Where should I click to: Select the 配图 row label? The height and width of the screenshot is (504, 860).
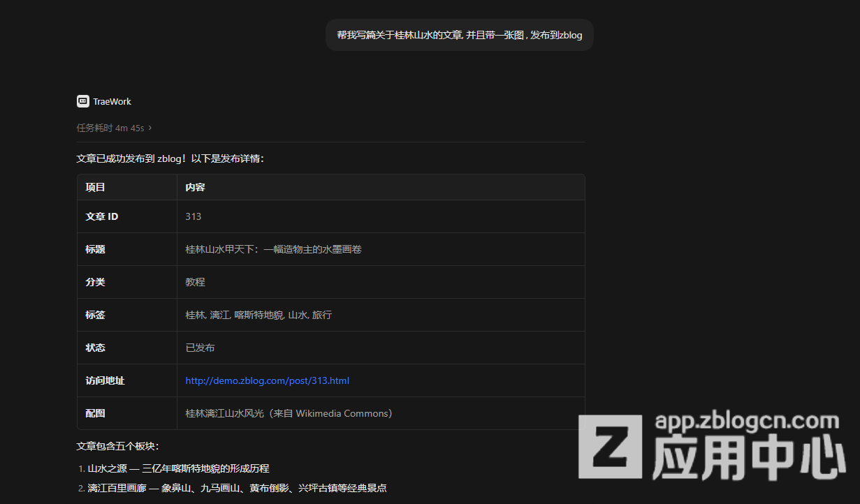click(95, 413)
